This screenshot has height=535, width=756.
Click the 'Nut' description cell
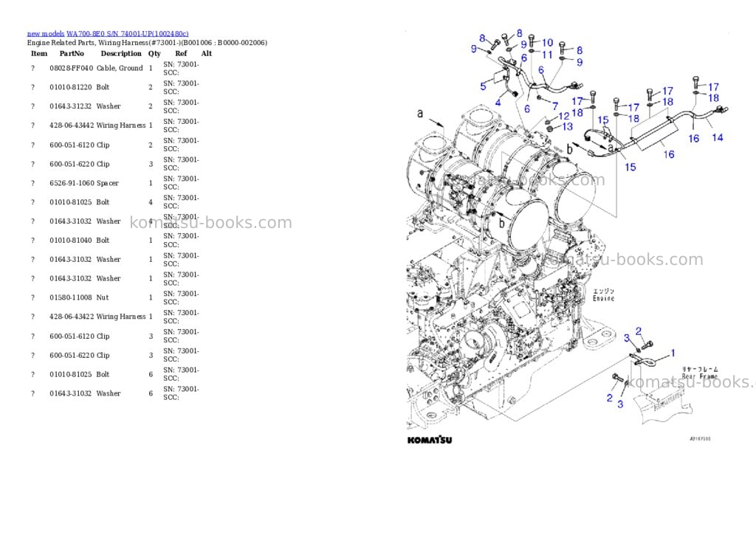pyautogui.click(x=102, y=297)
